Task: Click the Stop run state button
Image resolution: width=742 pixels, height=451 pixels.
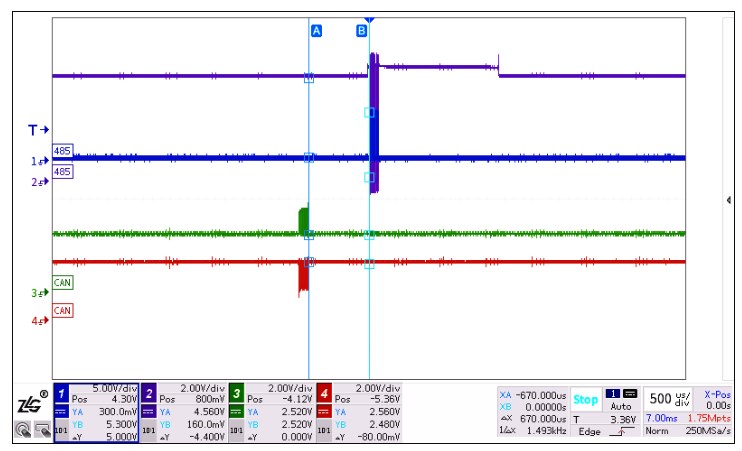Action: (585, 399)
